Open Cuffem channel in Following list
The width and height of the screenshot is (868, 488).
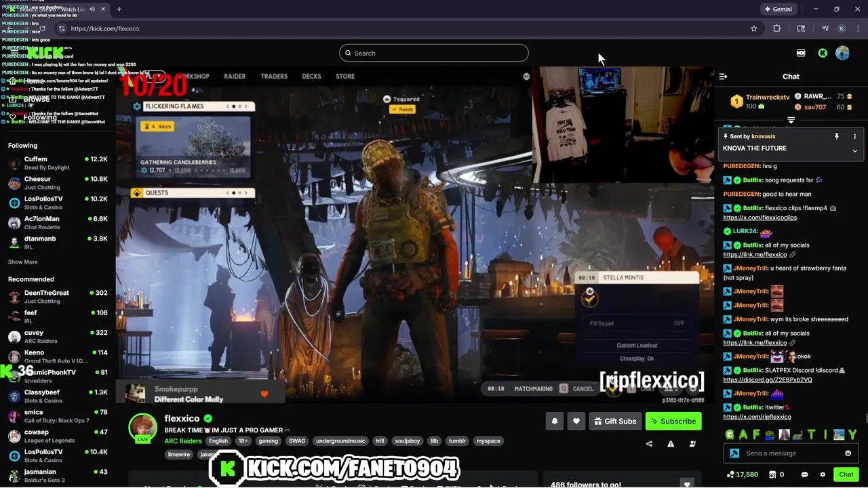point(58,163)
